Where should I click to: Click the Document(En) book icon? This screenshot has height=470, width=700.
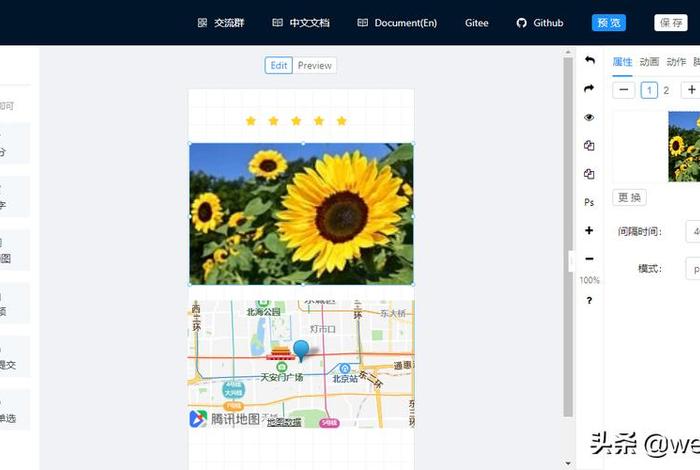[362, 22]
